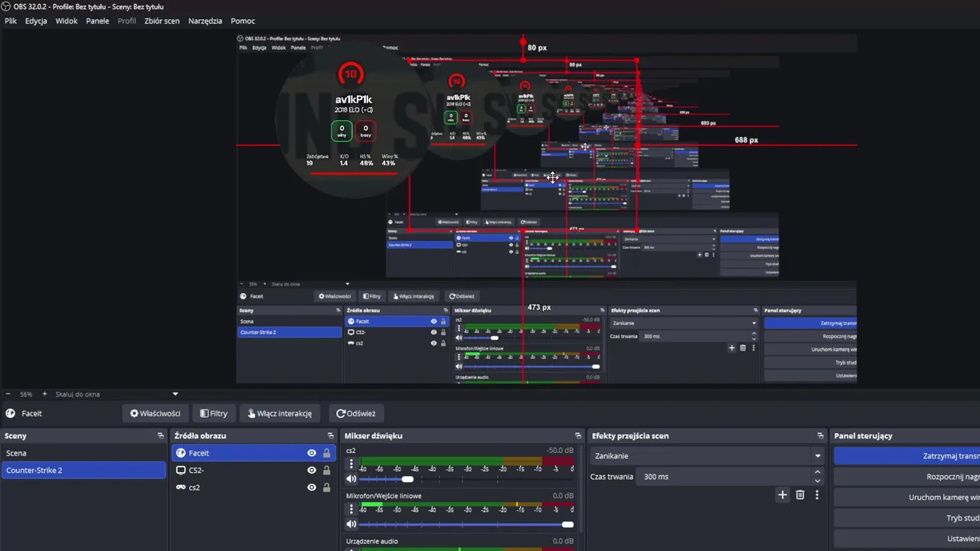The height and width of the screenshot is (551, 980).
Task: Click the cs2 volume slider handle
Action: [407, 479]
